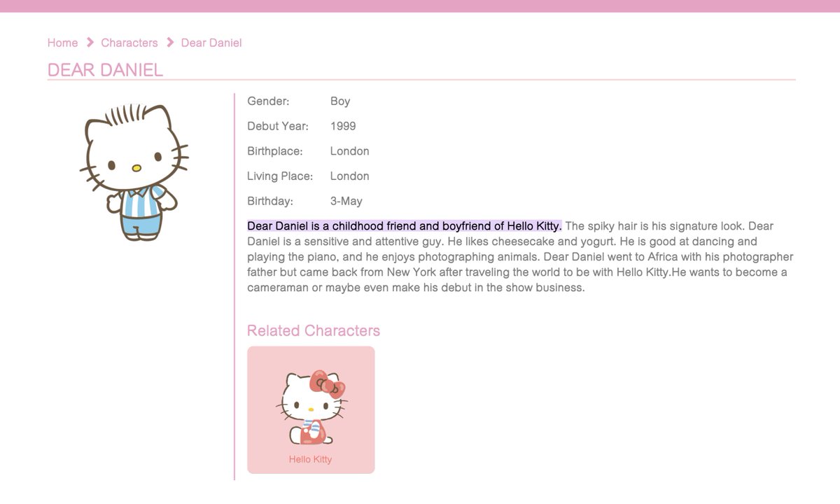840x504 pixels.
Task: Click chevron between Characters and Dear Daniel
Action: [170, 43]
